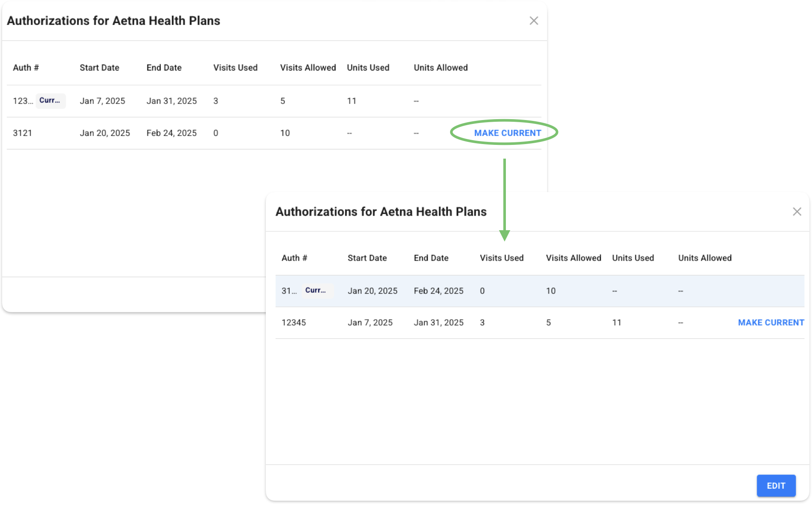Click Visits Used header in front dialog
This screenshot has height=505, width=812.
click(502, 258)
